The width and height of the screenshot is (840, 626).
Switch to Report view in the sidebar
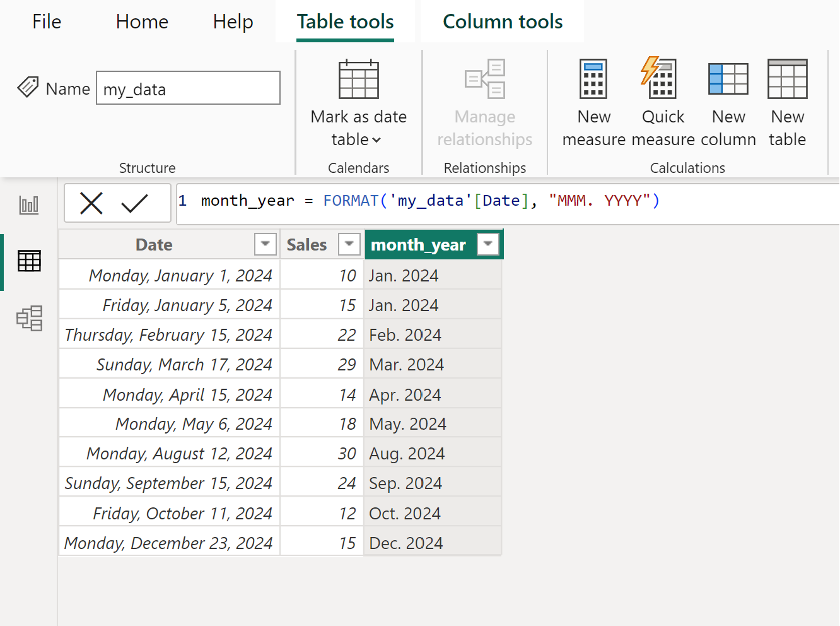click(29, 204)
